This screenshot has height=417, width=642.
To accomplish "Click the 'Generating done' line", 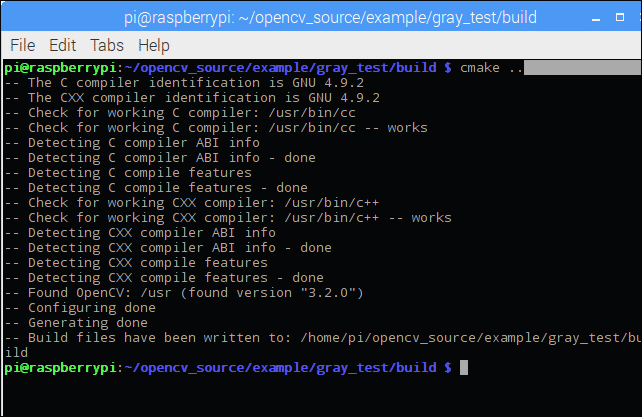I will [76, 322].
